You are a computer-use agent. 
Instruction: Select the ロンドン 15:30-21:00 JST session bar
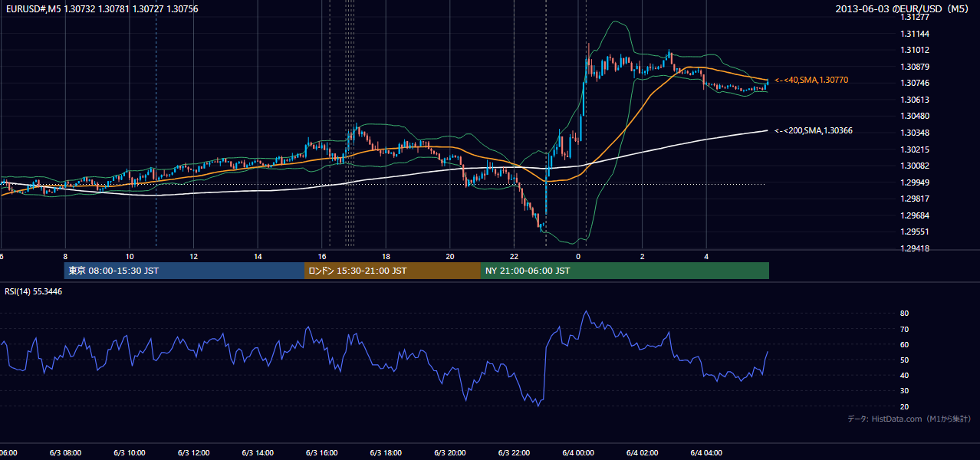click(393, 271)
